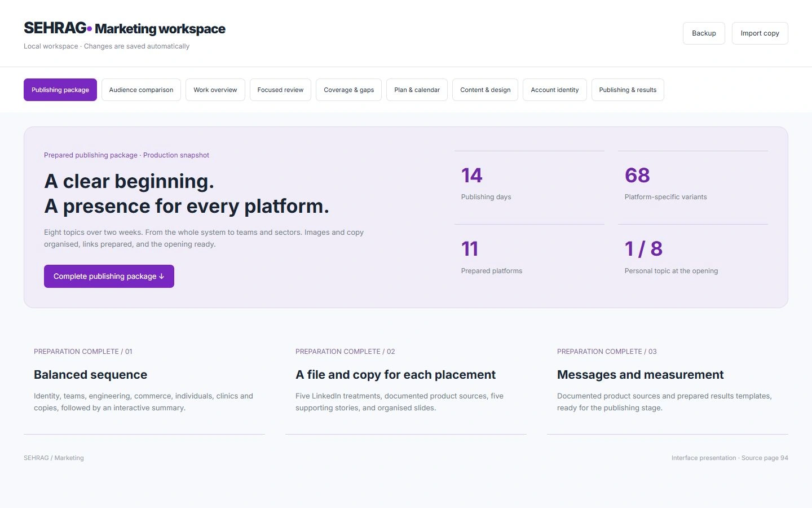Image resolution: width=812 pixels, height=508 pixels.
Task: Click the SEHRAG logo
Action: click(58, 28)
